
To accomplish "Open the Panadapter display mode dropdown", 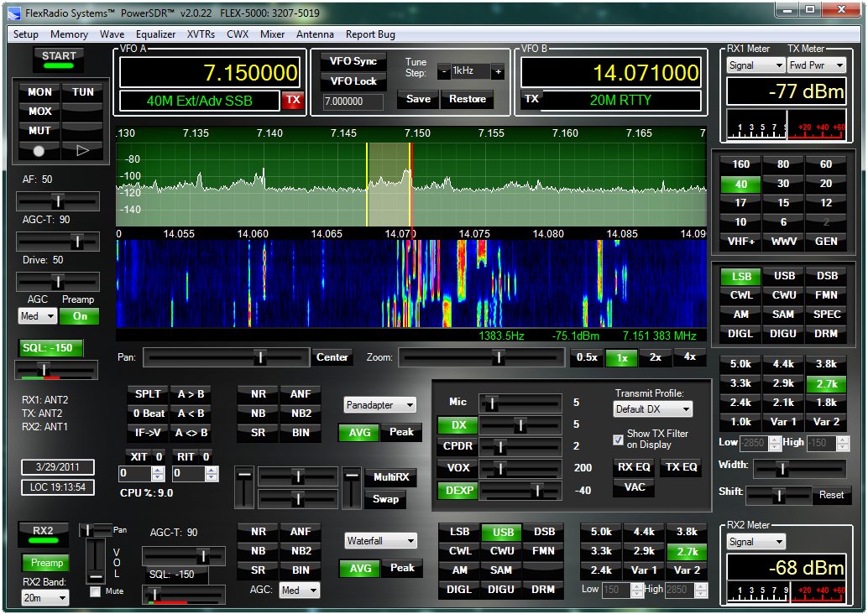I will (x=379, y=405).
